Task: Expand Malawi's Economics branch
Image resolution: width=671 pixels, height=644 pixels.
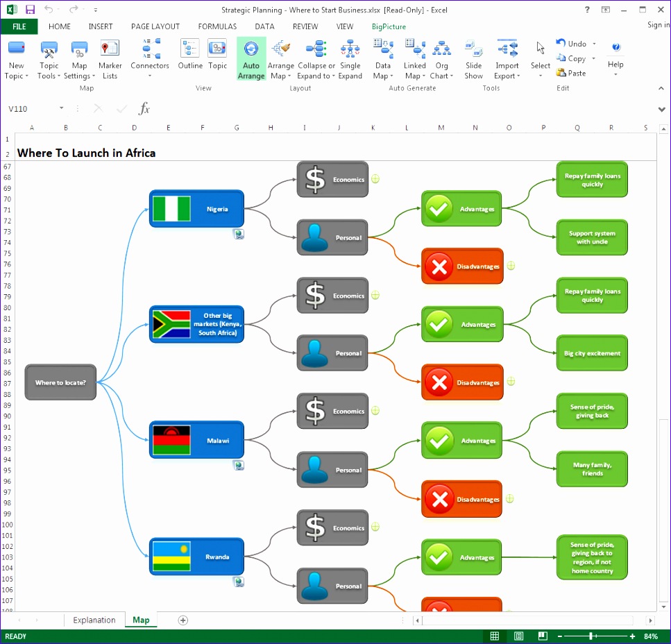Action: (375, 411)
